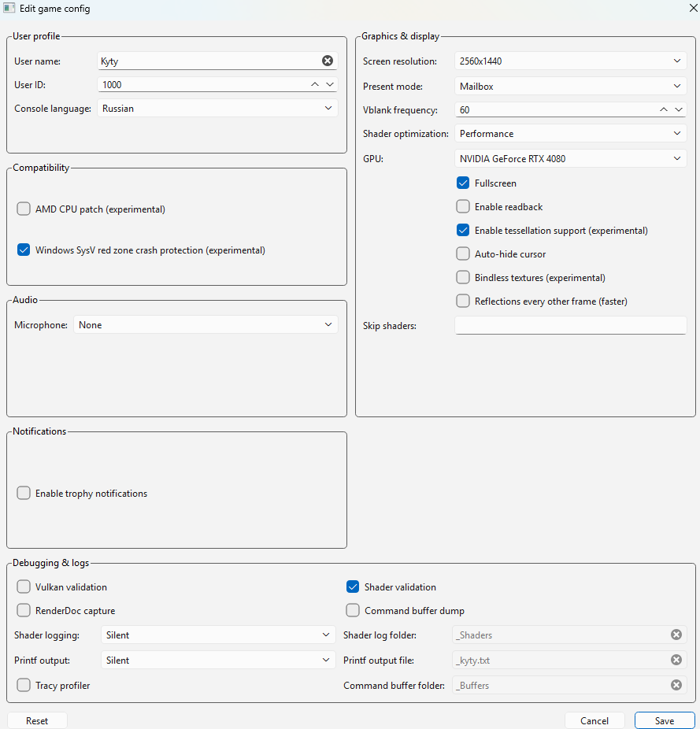Increase the User ID value
This screenshot has height=729, width=700.
click(315, 84)
